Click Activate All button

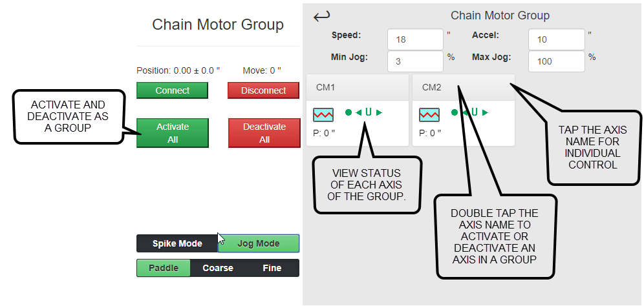tap(173, 133)
